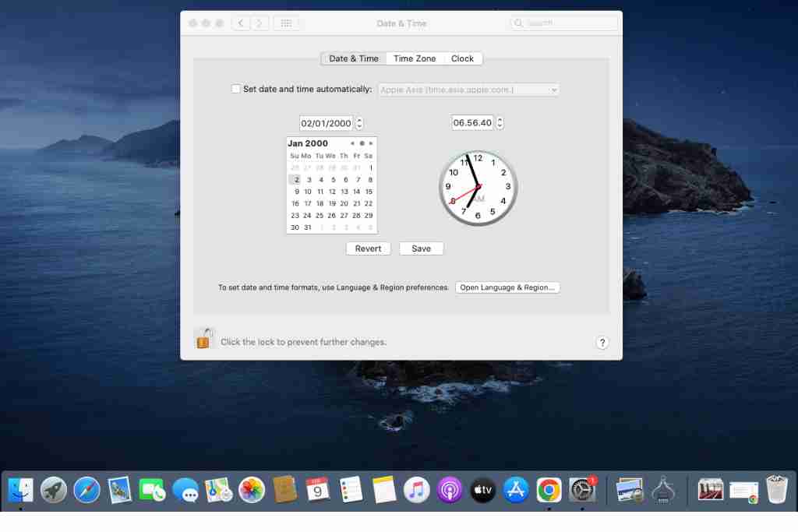Go back with the toolbar back arrow
This screenshot has height=532, width=798.
click(x=241, y=23)
